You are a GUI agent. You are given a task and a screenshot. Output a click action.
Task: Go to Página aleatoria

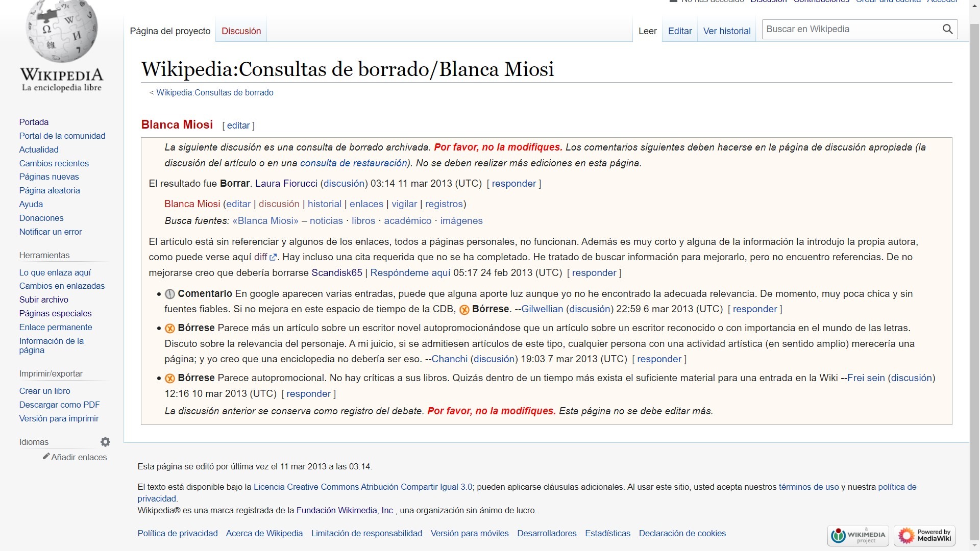click(x=50, y=190)
